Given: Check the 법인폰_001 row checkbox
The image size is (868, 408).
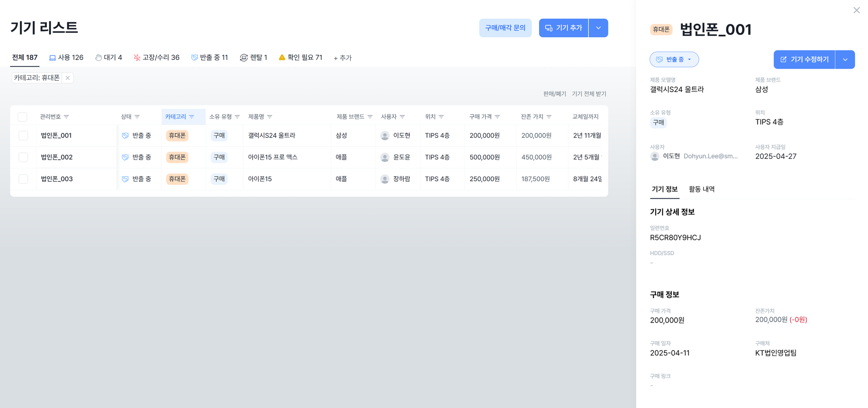Looking at the screenshot, I should 23,136.
